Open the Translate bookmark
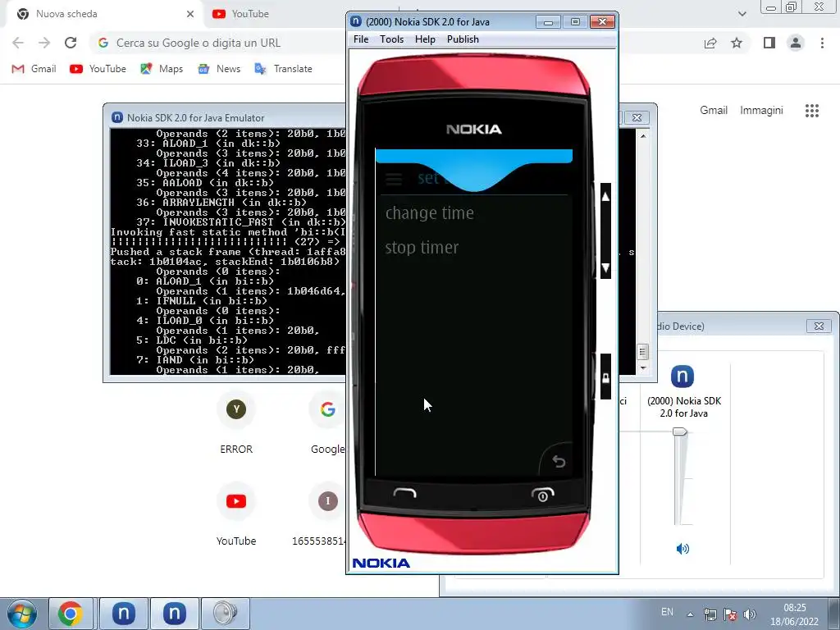 click(x=283, y=69)
